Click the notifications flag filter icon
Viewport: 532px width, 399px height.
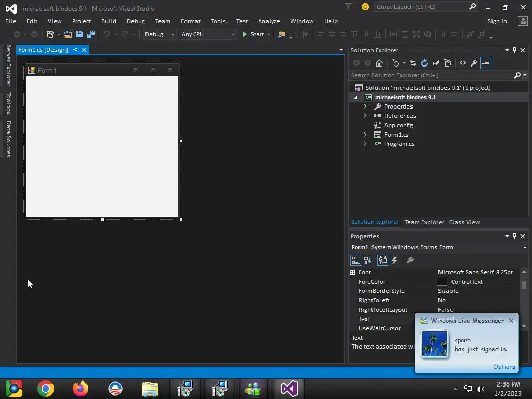348,6
